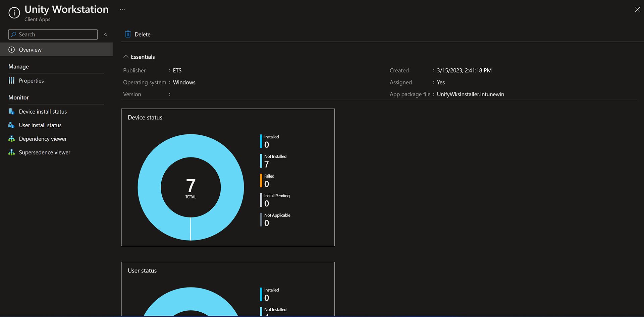This screenshot has width=644, height=317.
Task: Open Supersedence viewer
Action: (x=45, y=152)
